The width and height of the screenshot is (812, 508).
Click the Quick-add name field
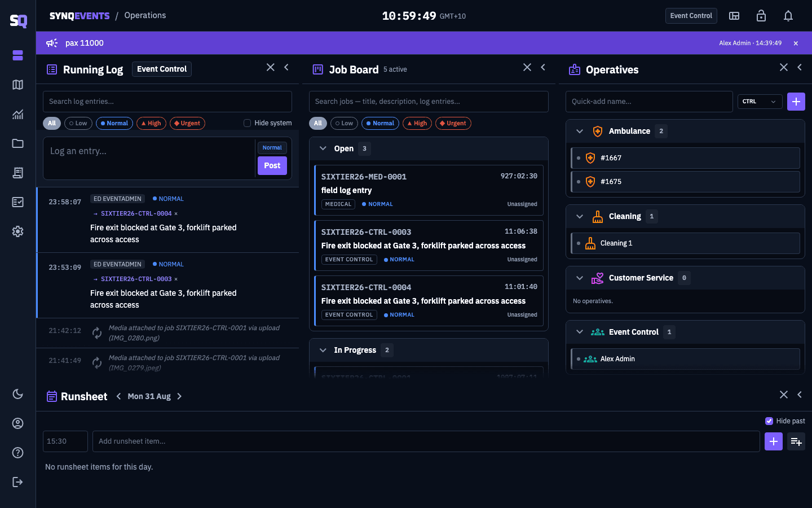[649, 102]
